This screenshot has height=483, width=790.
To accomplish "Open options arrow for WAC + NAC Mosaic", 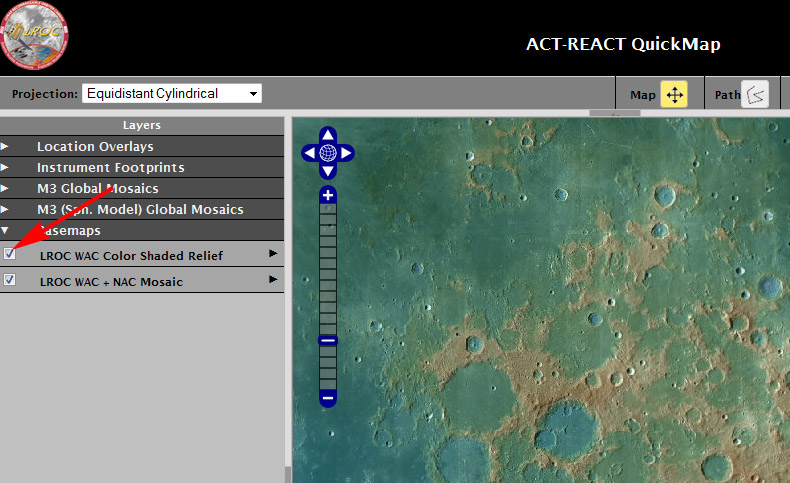I will pyautogui.click(x=273, y=279).
